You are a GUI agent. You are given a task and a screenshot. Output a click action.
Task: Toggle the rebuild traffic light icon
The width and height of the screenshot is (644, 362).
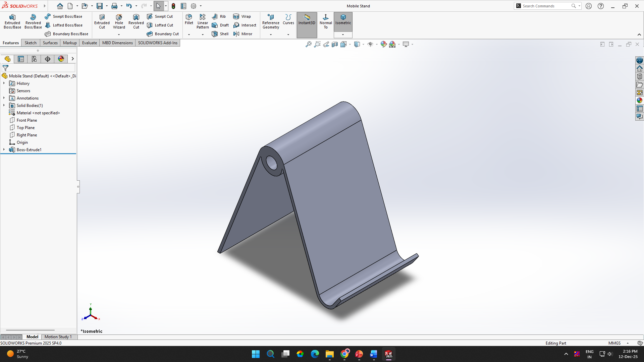click(x=173, y=6)
